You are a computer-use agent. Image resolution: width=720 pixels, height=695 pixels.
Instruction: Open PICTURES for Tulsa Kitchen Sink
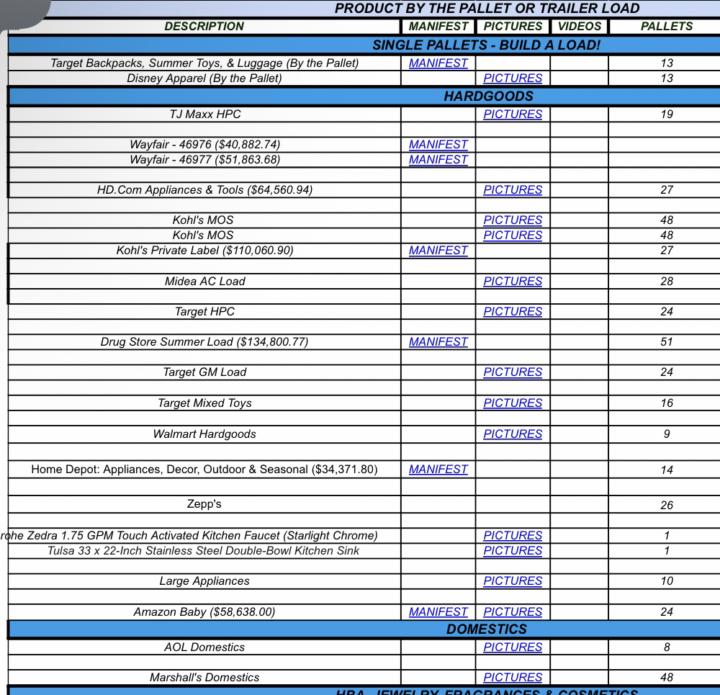pyautogui.click(x=512, y=551)
